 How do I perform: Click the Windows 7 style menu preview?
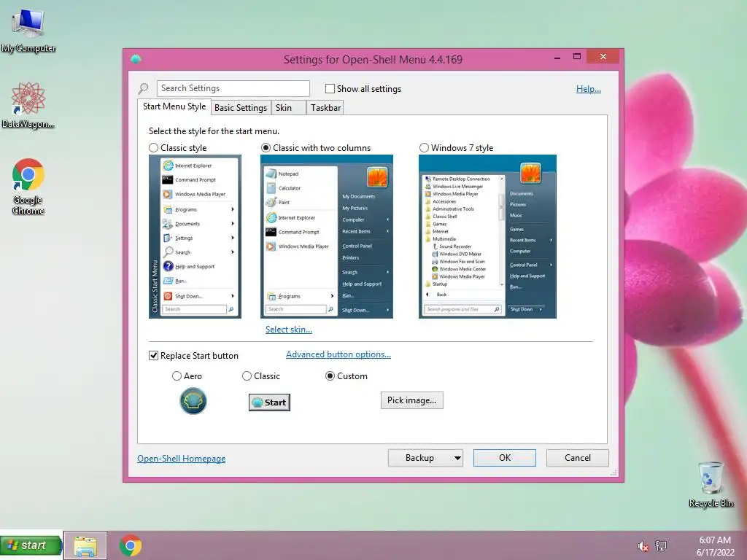click(487, 237)
